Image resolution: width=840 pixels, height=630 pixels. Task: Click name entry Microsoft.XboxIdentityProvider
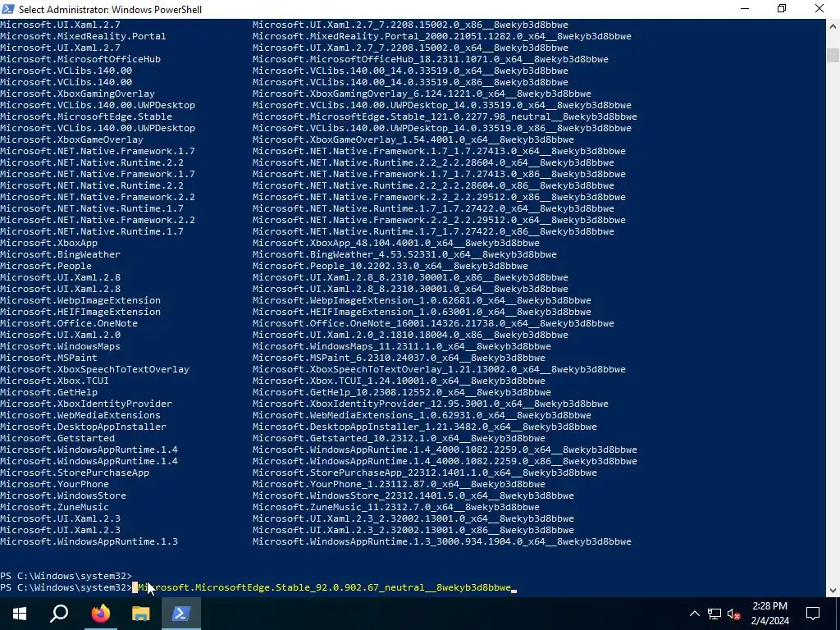click(x=86, y=404)
